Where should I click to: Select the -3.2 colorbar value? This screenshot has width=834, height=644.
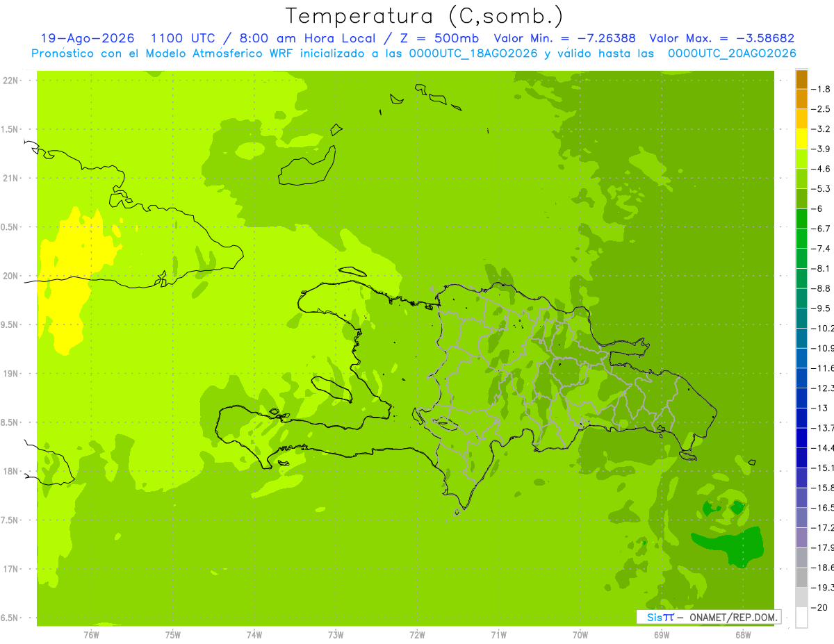tap(821, 129)
